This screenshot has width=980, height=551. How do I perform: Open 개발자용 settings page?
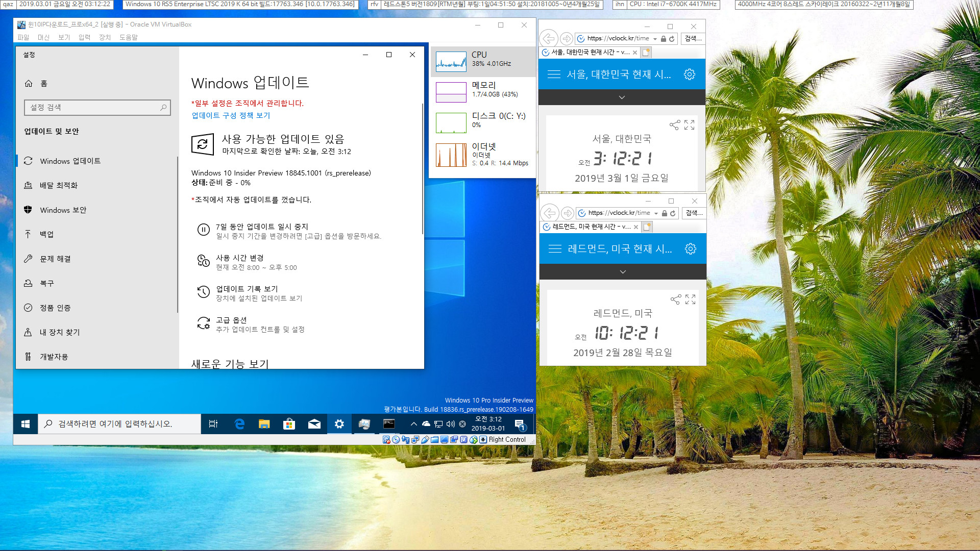tap(54, 357)
